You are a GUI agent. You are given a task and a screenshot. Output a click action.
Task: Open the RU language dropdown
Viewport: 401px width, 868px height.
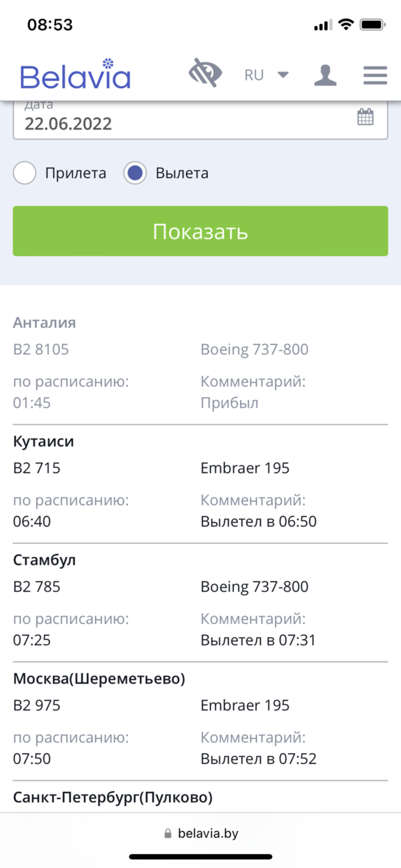pyautogui.click(x=266, y=75)
